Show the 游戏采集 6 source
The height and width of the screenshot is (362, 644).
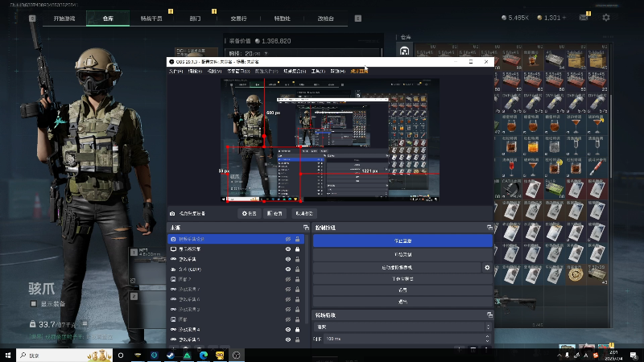[x=288, y=299]
